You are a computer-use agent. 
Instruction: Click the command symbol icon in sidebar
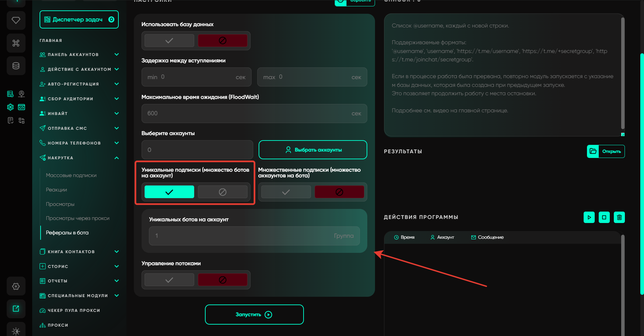pyautogui.click(x=16, y=43)
